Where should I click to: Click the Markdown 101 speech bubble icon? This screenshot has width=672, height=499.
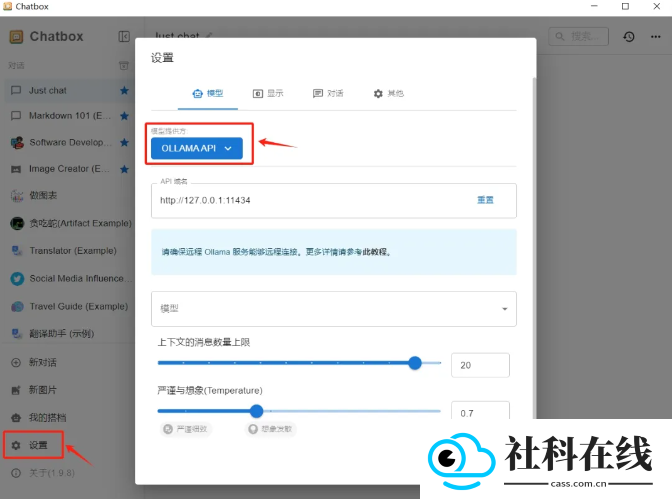click(x=16, y=116)
